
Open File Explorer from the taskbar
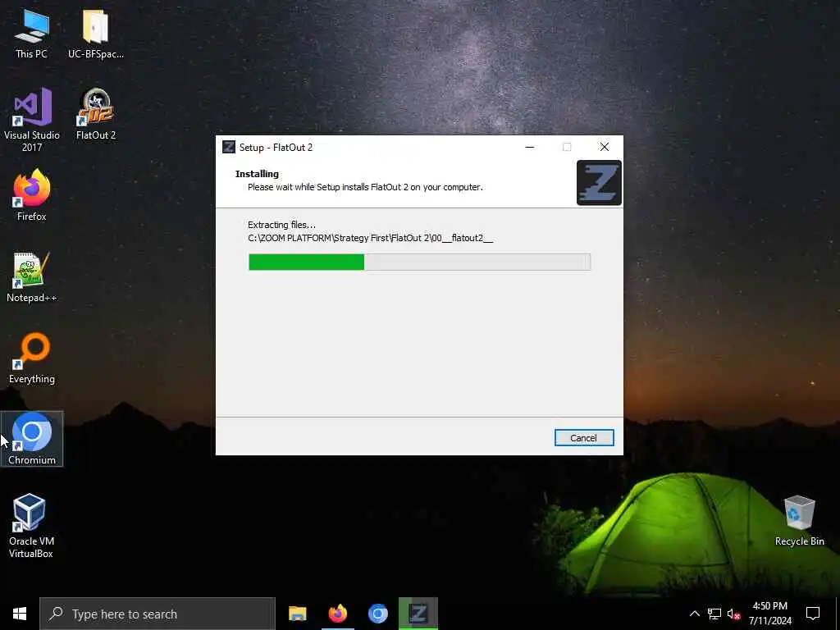[x=297, y=614]
